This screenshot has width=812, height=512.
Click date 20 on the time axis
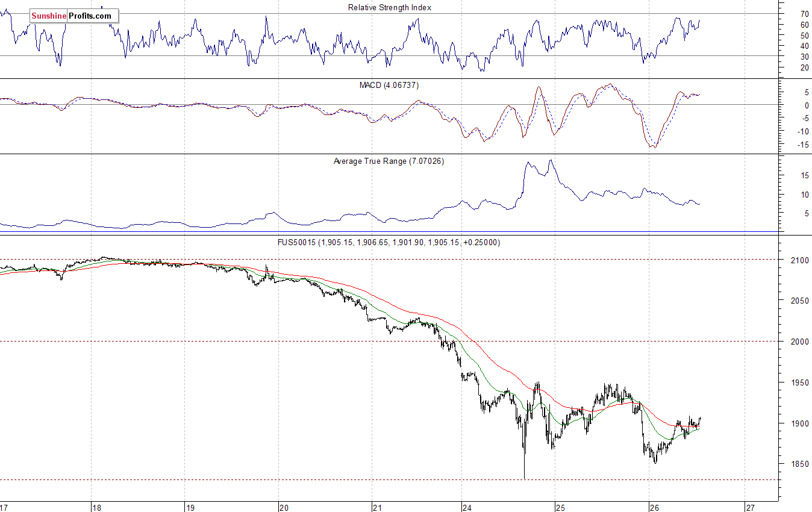284,507
